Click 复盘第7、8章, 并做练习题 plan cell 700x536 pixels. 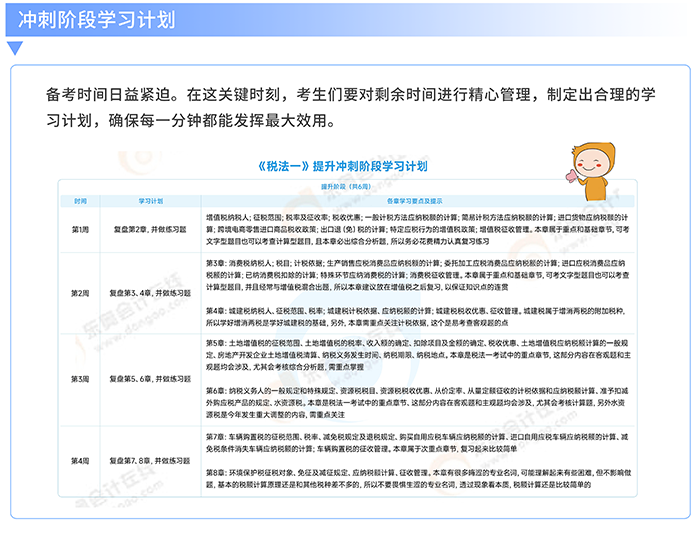[150, 460]
